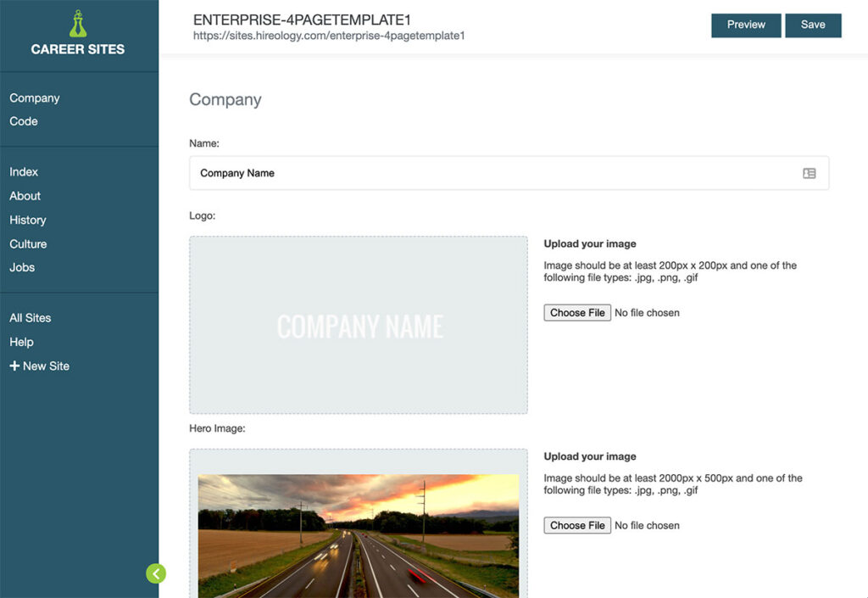
Task: Click the plus icon beside New Site
Action: pos(14,366)
